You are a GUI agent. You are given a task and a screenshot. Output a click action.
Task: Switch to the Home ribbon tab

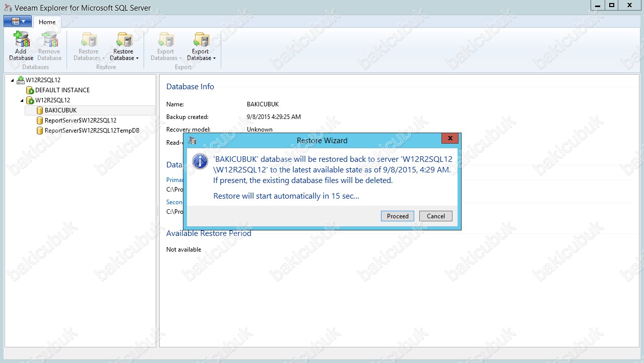(47, 22)
